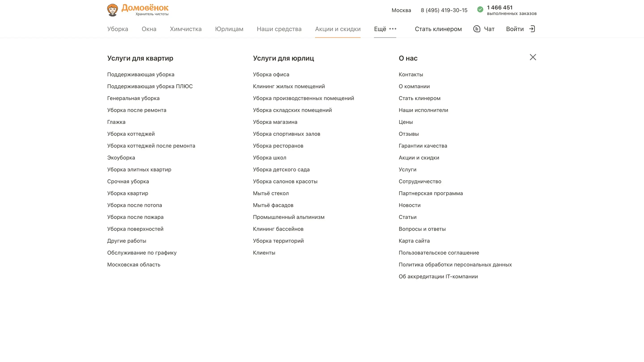Go to Акции и скидки tab

(337, 29)
